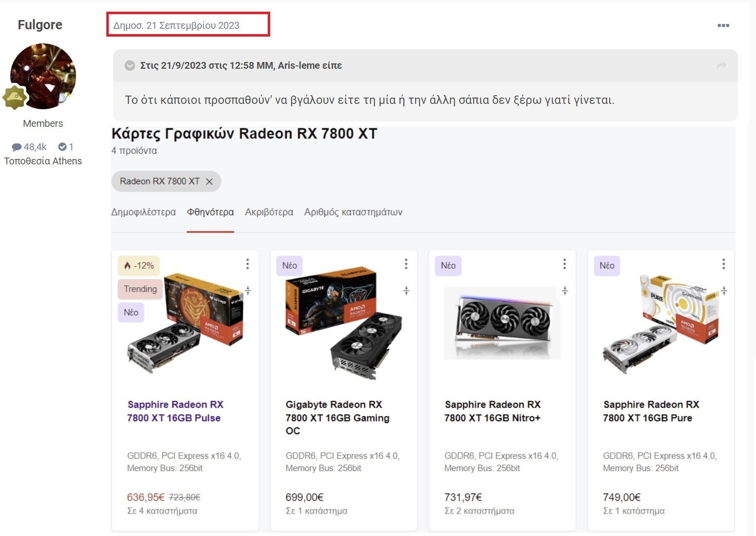Viewport: 756px width, 536px height.
Task: Remove the Radeon RX 7800 XT filter chip
Action: [x=209, y=181]
